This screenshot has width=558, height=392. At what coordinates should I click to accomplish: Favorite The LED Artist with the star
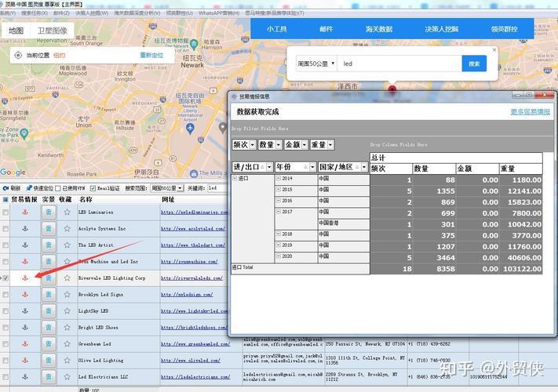(x=67, y=245)
